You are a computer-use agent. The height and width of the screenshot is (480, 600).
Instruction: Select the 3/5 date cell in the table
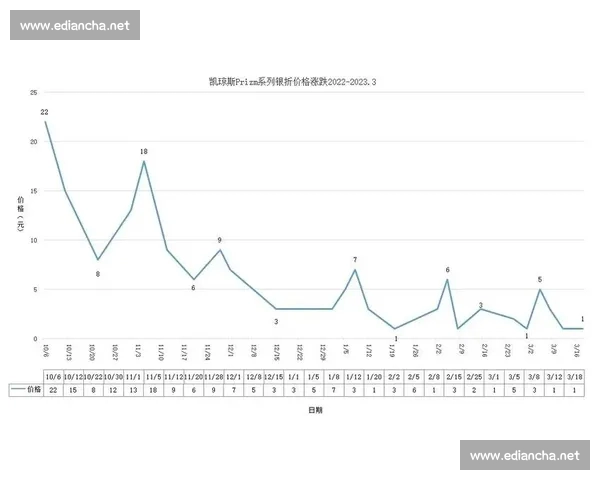pos(514,377)
